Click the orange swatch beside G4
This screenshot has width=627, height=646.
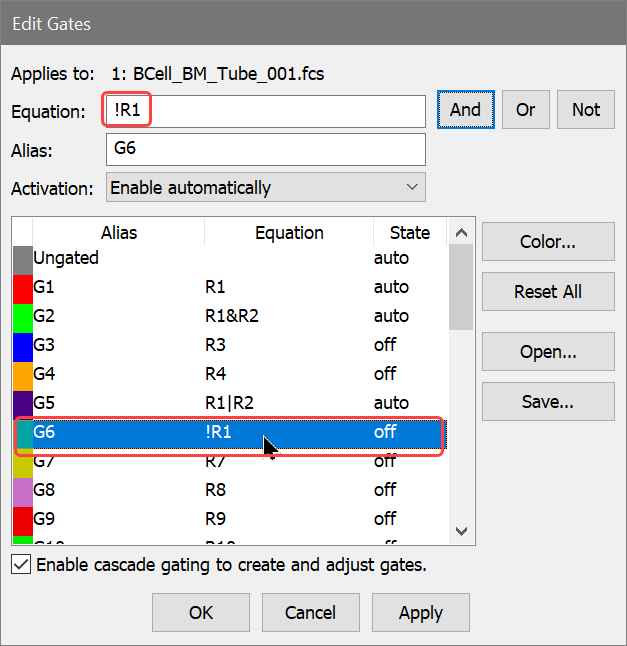pyautogui.click(x=22, y=375)
